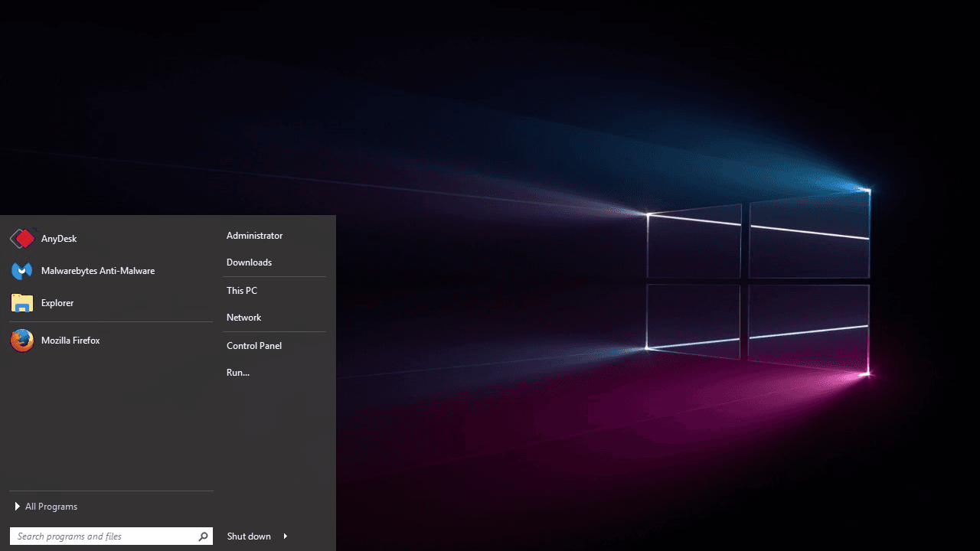
Task: Open the Administrator user folder
Action: click(254, 235)
